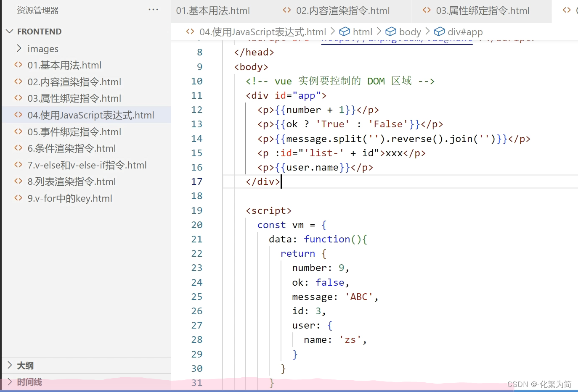Click HTML file icon beside 01.基本用法.html in explorer

click(x=18, y=65)
